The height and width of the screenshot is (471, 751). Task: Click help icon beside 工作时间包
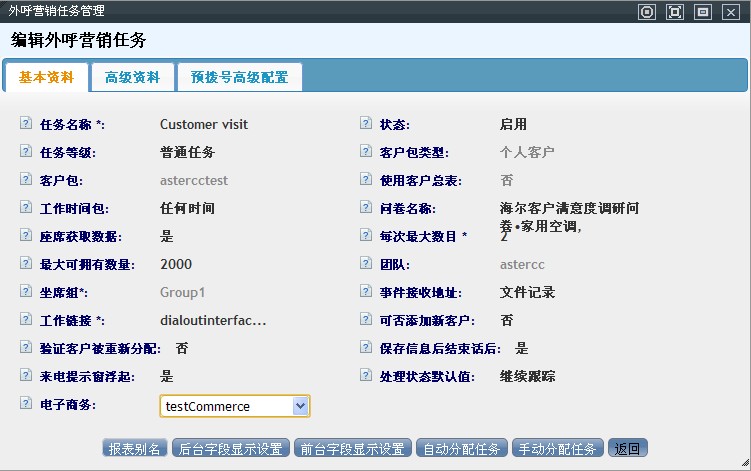[x=25, y=209]
